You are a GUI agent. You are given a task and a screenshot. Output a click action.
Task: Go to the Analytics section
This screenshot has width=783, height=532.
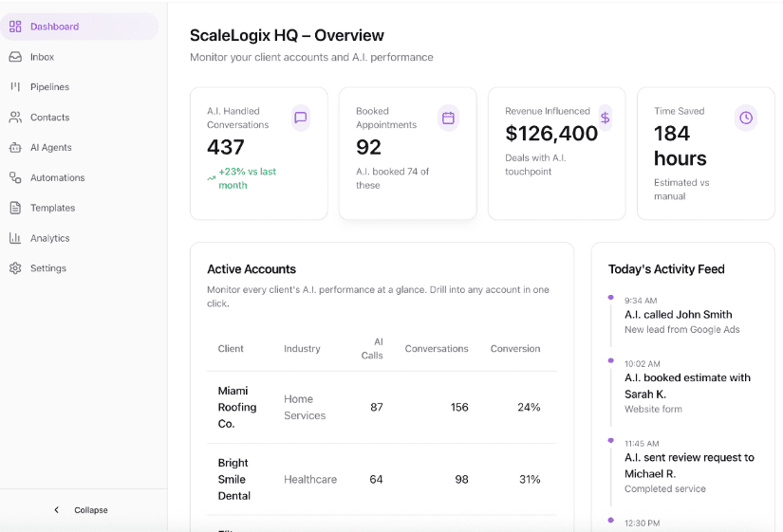(49, 238)
